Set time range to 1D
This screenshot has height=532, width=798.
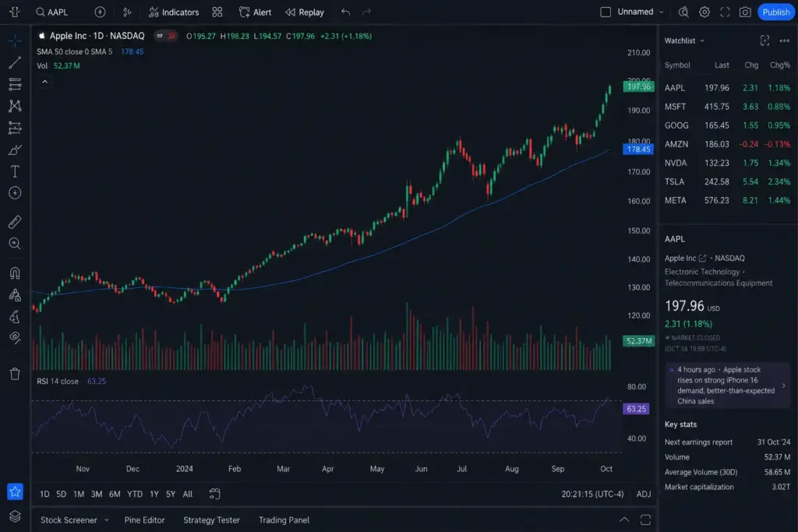tap(44, 495)
